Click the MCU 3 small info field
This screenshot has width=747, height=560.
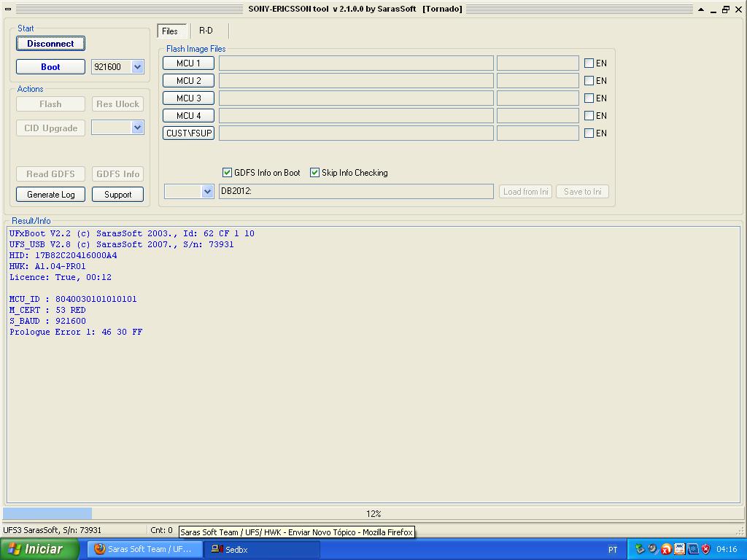click(x=538, y=98)
